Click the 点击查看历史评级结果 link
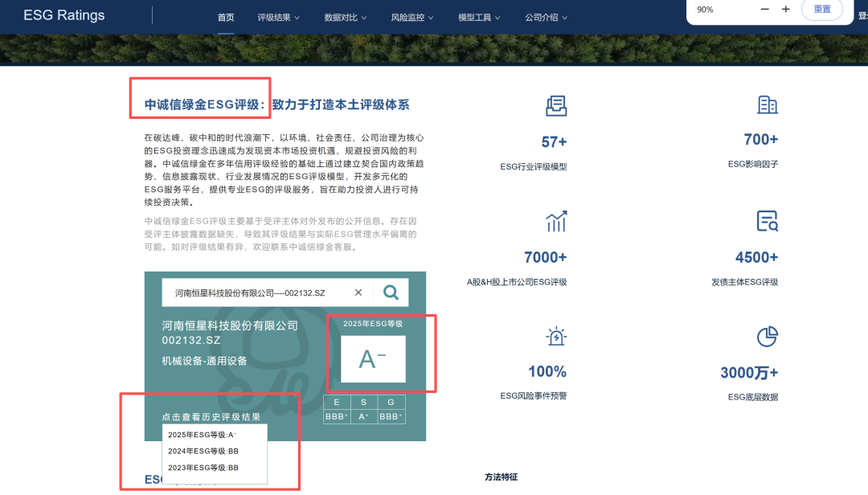 211,417
